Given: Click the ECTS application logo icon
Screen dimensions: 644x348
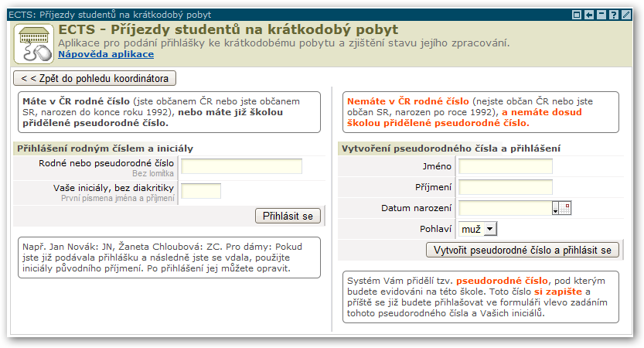Looking at the screenshot, I should (34, 43).
